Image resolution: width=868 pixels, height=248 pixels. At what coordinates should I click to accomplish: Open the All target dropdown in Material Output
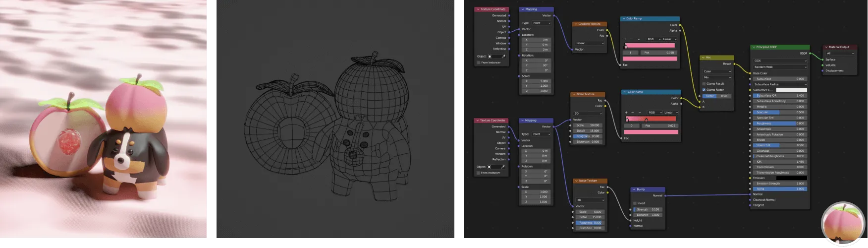[x=840, y=53]
